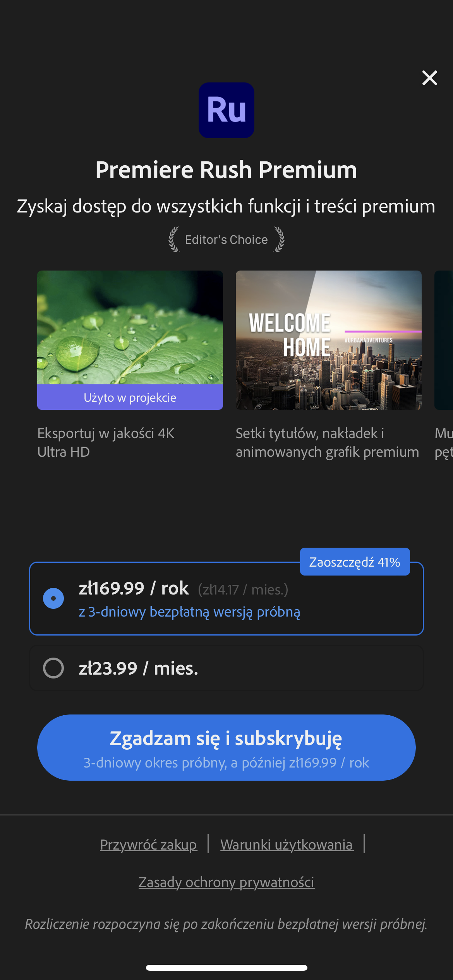
Task: Tap the Editor's Choice laurel badge
Action: (226, 240)
